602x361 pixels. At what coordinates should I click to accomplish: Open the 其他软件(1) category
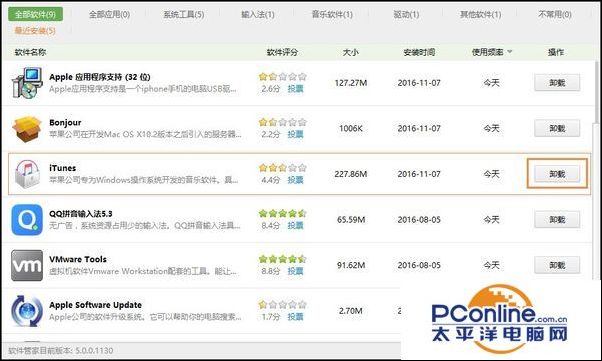pyautogui.click(x=481, y=15)
